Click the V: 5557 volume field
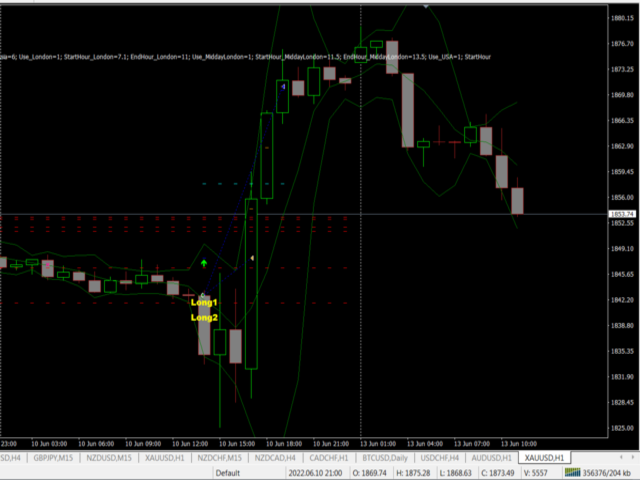 (x=538, y=472)
